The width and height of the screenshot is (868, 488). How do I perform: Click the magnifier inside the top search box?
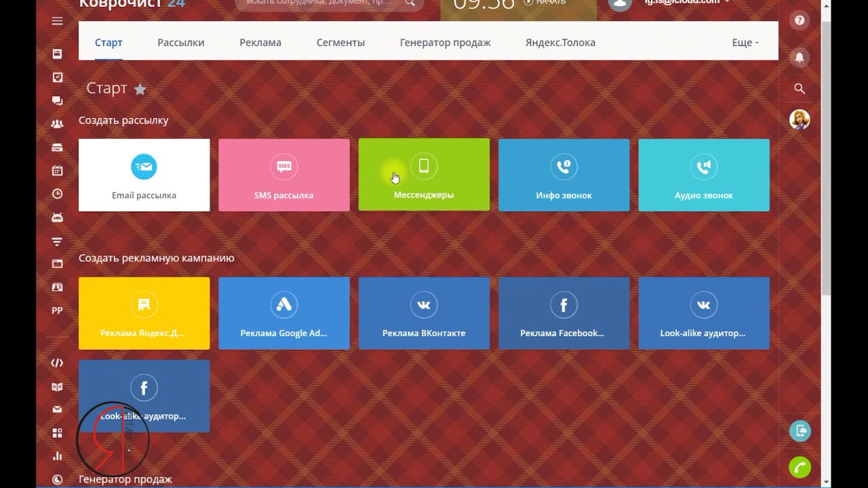click(410, 3)
